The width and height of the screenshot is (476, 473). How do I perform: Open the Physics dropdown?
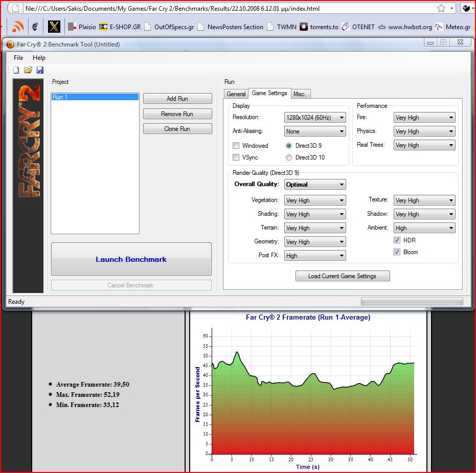point(424,131)
